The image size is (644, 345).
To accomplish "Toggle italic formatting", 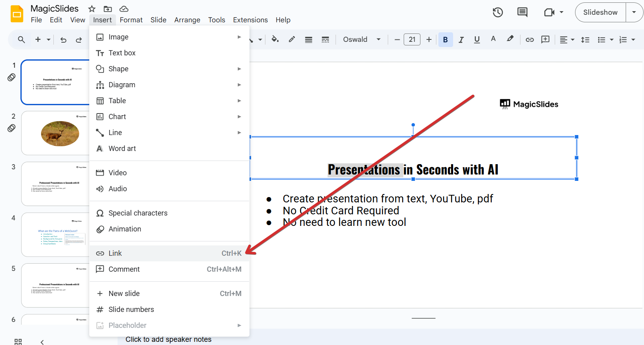I will (x=461, y=39).
